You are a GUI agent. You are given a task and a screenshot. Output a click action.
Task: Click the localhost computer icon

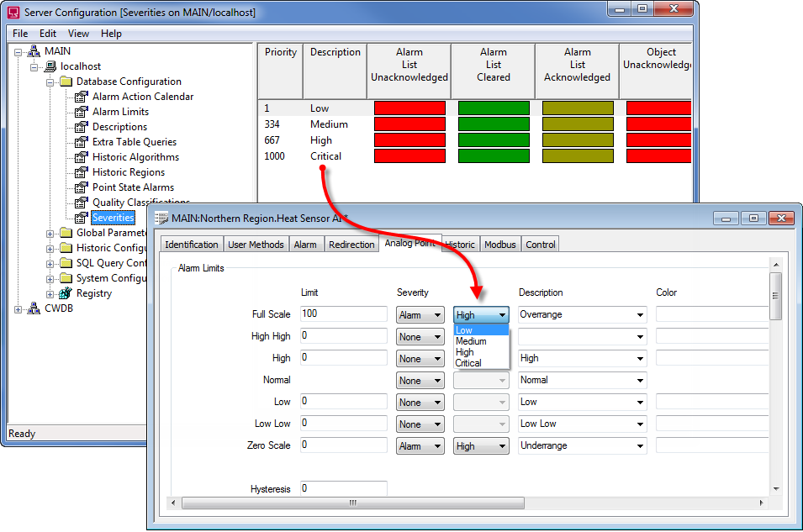pos(50,66)
